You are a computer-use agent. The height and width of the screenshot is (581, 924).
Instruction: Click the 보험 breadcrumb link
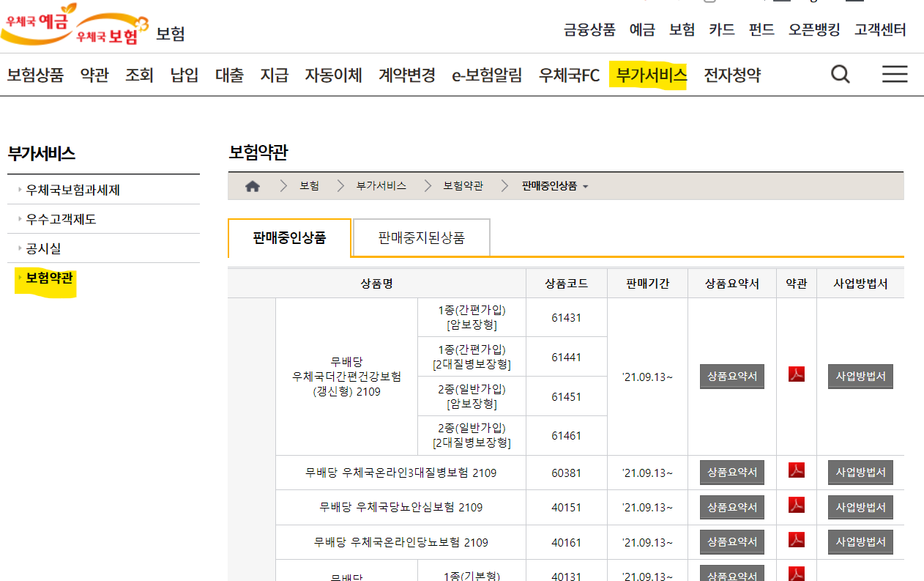(309, 186)
